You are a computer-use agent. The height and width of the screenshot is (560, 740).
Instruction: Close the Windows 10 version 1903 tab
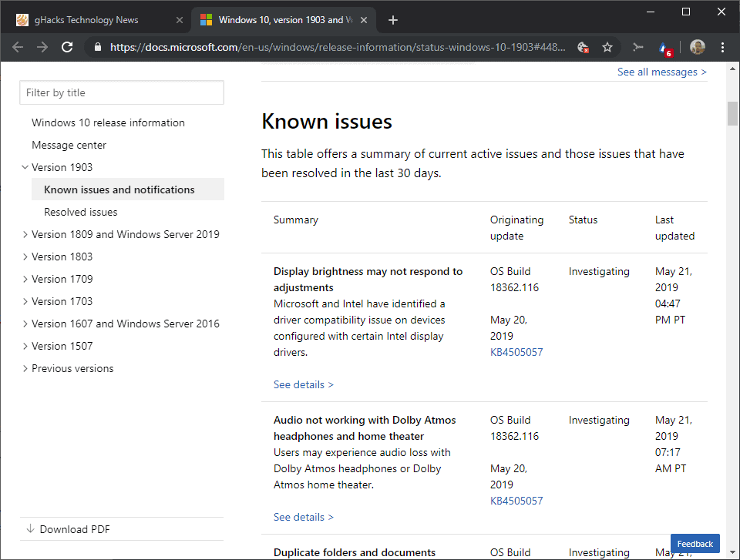pyautogui.click(x=364, y=20)
